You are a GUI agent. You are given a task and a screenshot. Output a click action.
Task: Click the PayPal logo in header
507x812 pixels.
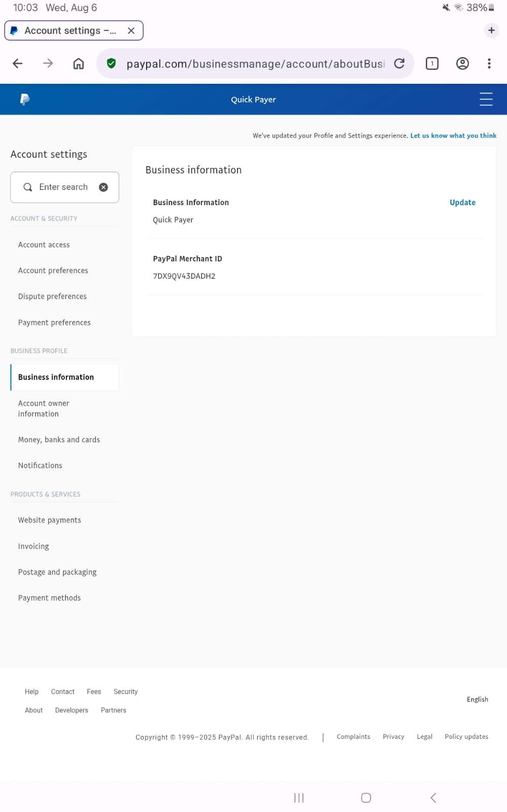pyautogui.click(x=24, y=100)
